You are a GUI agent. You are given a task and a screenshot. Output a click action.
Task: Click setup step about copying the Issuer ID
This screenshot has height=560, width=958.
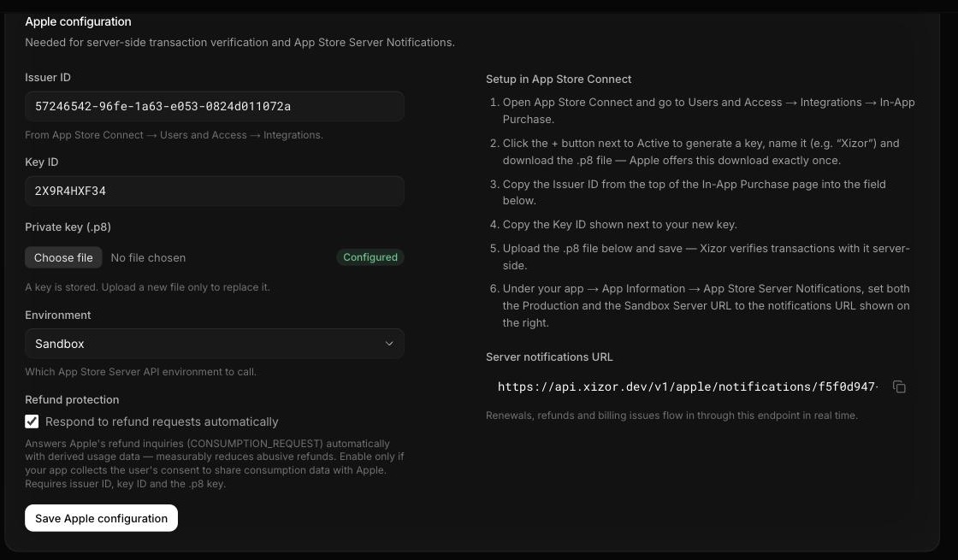[x=694, y=192]
